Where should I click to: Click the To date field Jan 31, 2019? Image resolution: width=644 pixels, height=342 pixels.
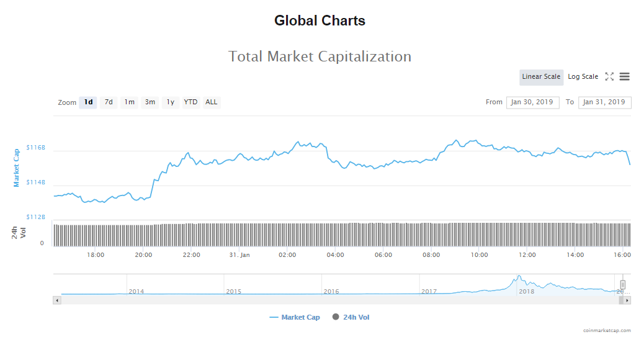(x=604, y=102)
